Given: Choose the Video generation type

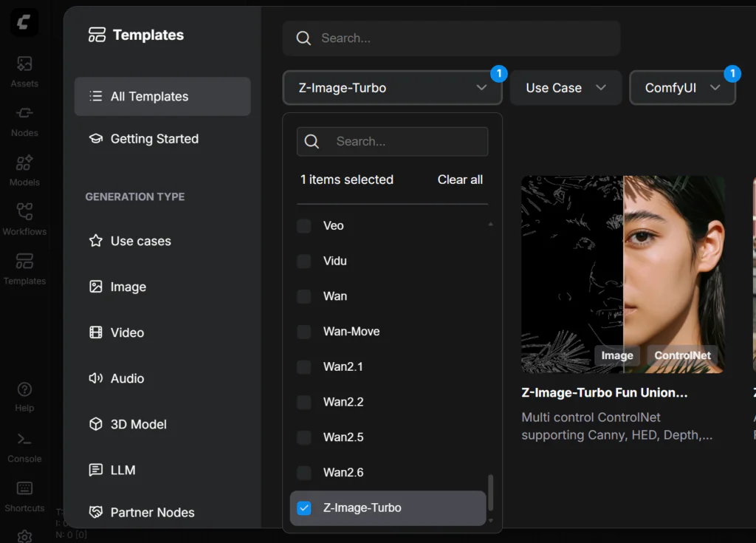Looking at the screenshot, I should point(127,332).
